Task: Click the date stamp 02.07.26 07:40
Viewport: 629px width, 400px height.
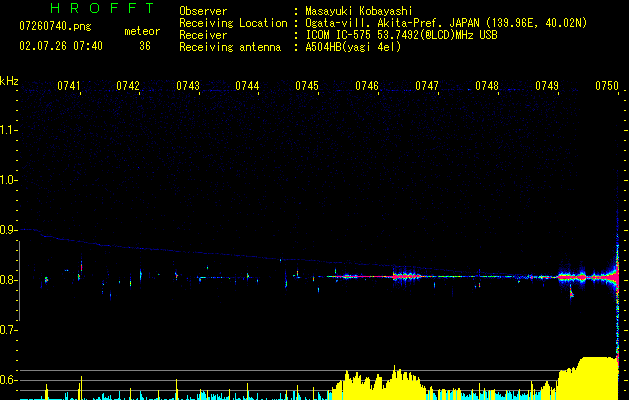Action: pyautogui.click(x=61, y=46)
